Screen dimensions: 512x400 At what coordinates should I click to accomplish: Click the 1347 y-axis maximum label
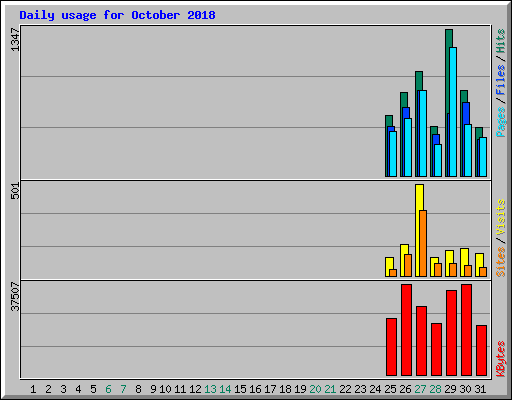15,40
